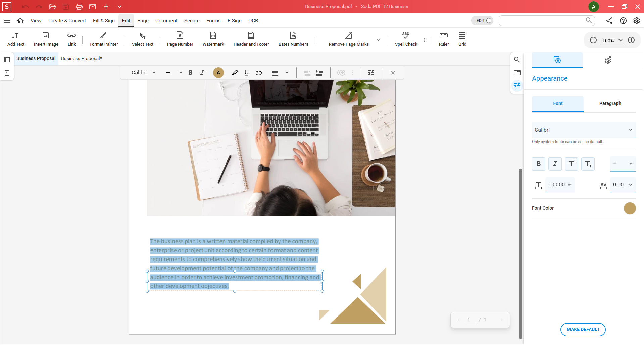
Task: Click the email envelope icon
Action: click(x=93, y=7)
